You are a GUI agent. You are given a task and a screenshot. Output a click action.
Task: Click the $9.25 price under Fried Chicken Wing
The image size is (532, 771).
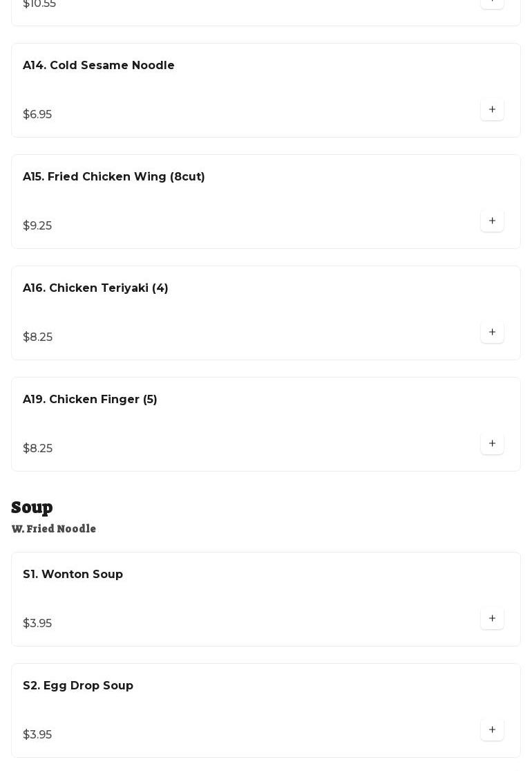[37, 226]
